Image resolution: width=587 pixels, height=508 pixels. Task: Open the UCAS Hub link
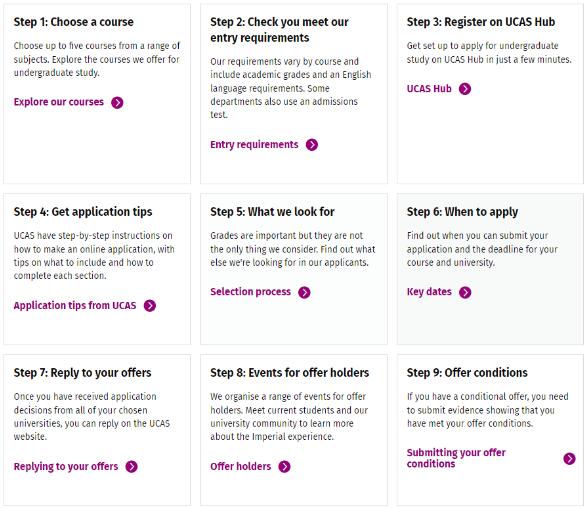pyautogui.click(x=429, y=89)
